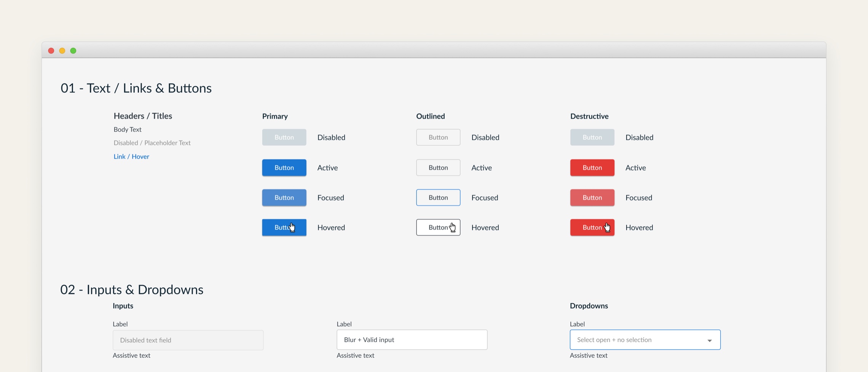Click '01 - Text / Links & Buttons' heading
868x372 pixels.
tap(136, 88)
